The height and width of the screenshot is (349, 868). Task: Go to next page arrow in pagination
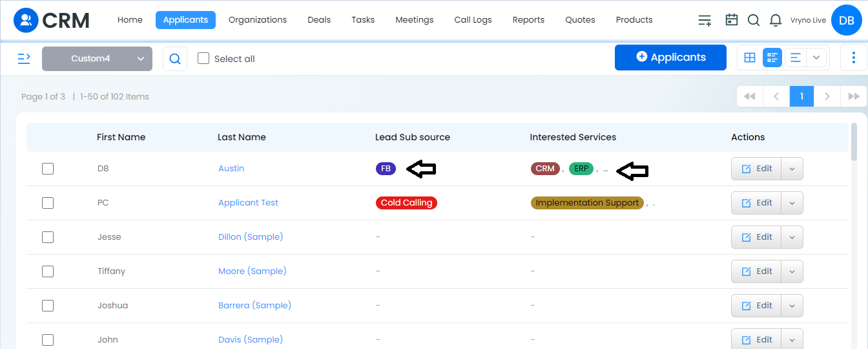tap(827, 96)
